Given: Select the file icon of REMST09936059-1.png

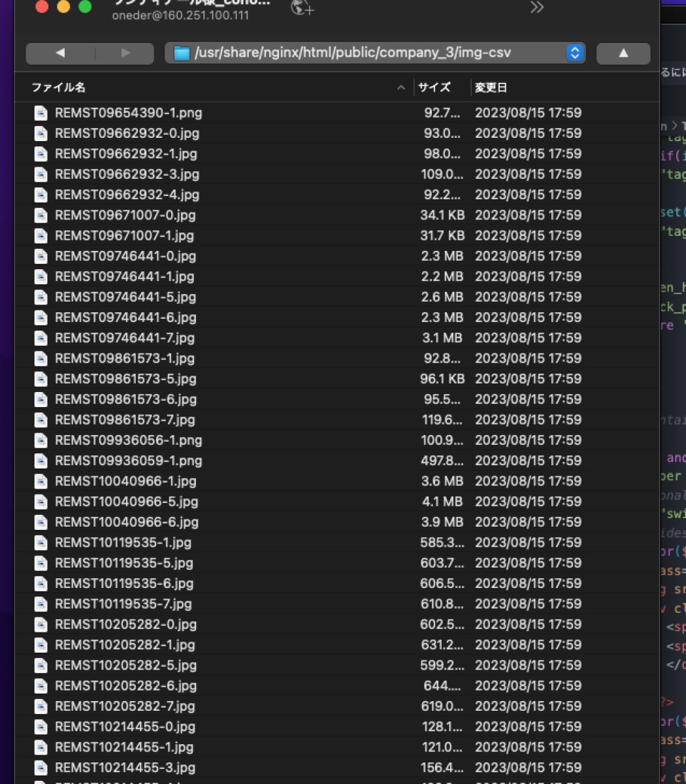Looking at the screenshot, I should pos(41,461).
